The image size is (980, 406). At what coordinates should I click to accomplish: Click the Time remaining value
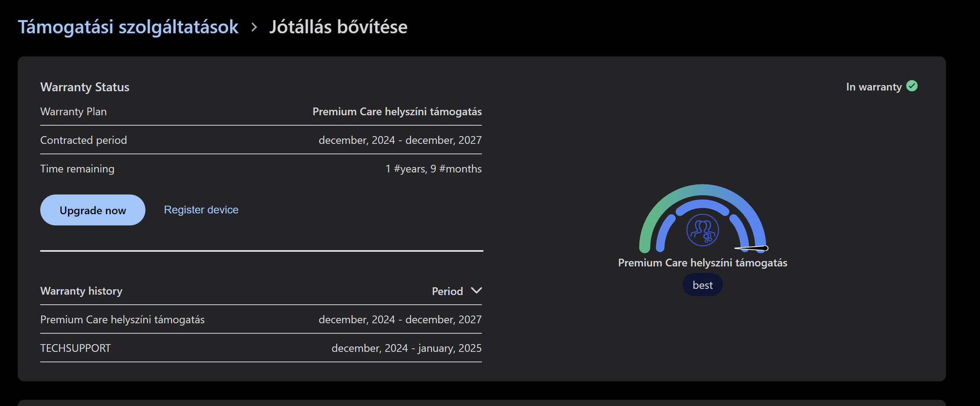point(434,169)
